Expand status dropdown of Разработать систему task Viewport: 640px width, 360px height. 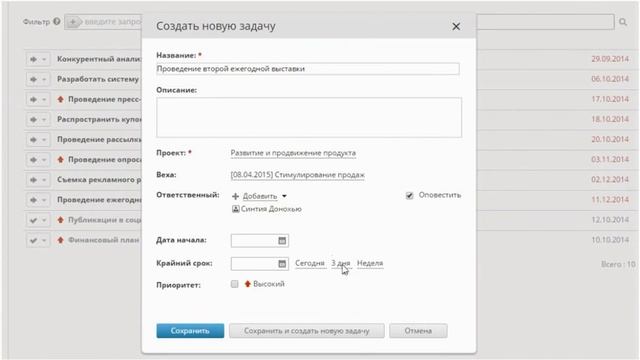(44, 79)
